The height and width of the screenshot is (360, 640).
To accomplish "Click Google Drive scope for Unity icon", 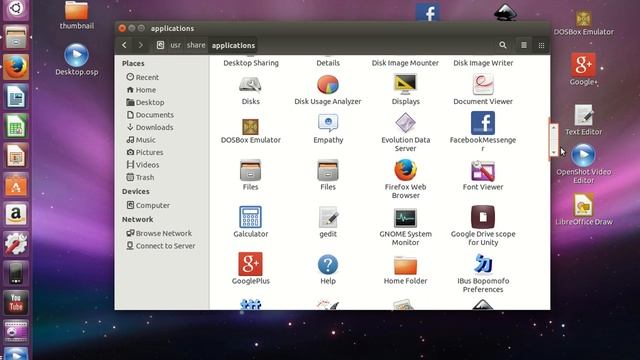I will point(483,217).
